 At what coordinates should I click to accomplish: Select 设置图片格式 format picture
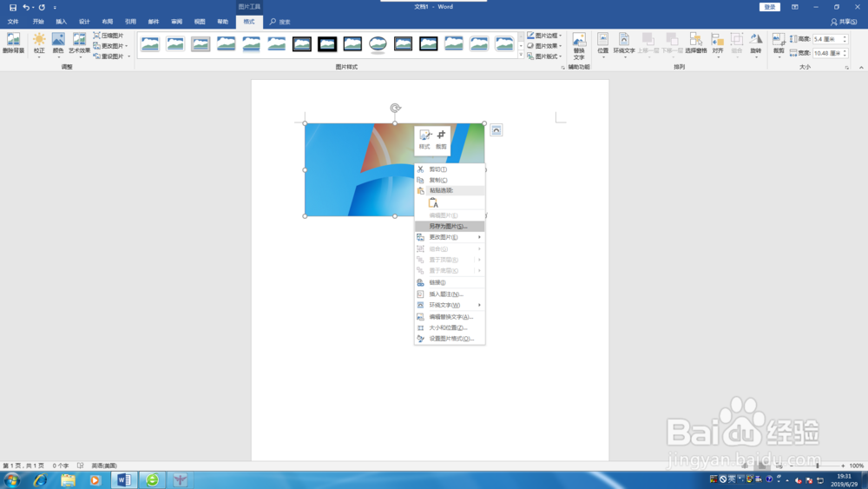(x=450, y=339)
